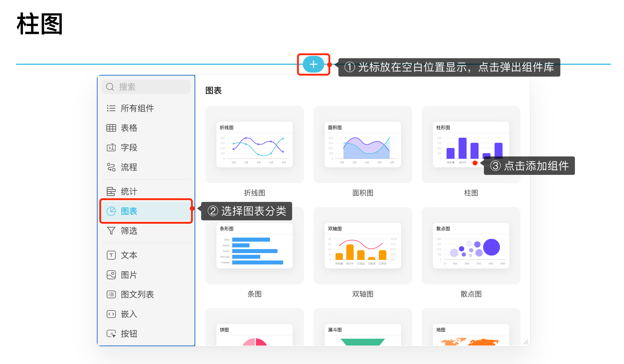Screen dimensions: 624x364
Task: Click the 图表 section heading
Action: [214, 91]
